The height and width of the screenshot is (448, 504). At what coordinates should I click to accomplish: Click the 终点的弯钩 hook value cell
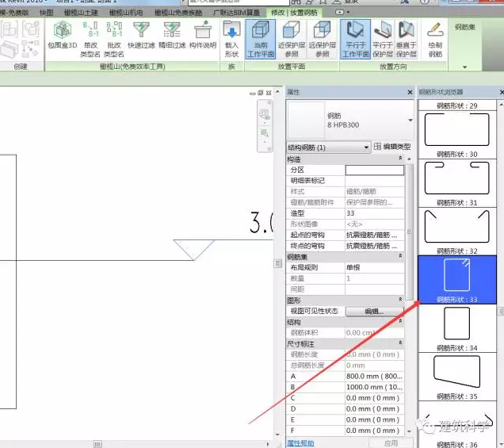click(x=375, y=246)
